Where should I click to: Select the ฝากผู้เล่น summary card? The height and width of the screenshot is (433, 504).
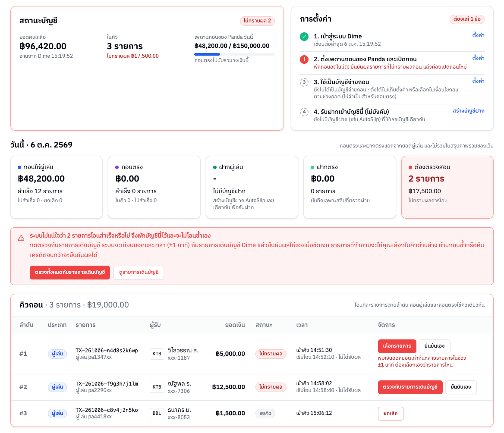pos(252,187)
